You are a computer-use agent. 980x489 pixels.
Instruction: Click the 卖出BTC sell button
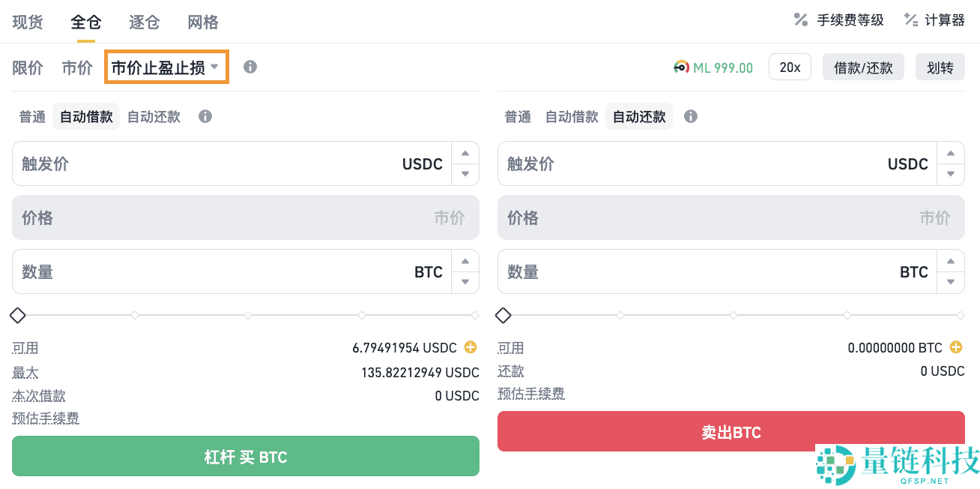[x=731, y=431]
